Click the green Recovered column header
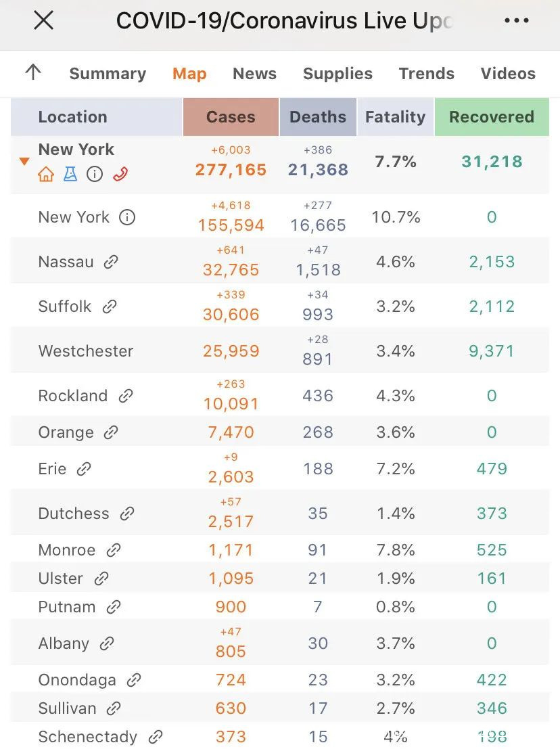 [491, 117]
